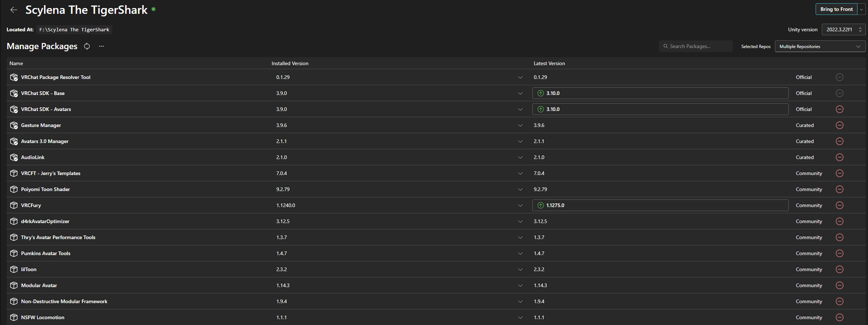The image size is (868, 325).
Task: Refresh the package list
Action: (87, 46)
